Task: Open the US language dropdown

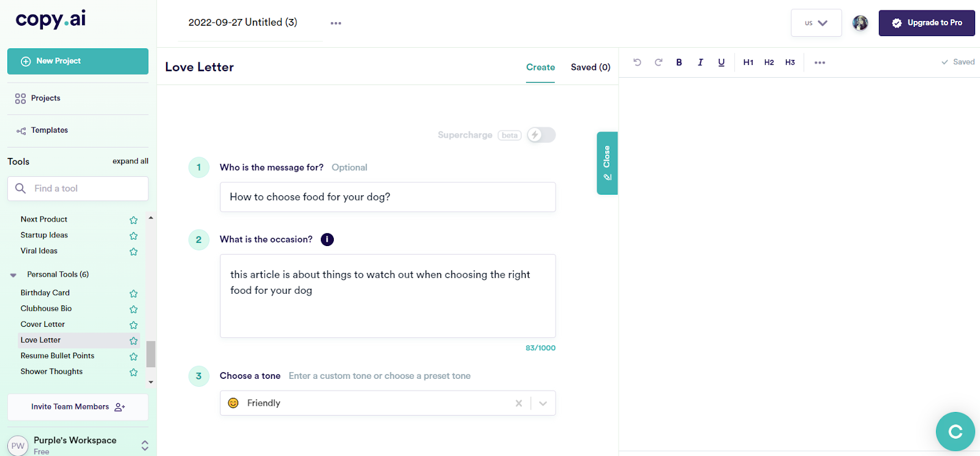Action: 816,23
